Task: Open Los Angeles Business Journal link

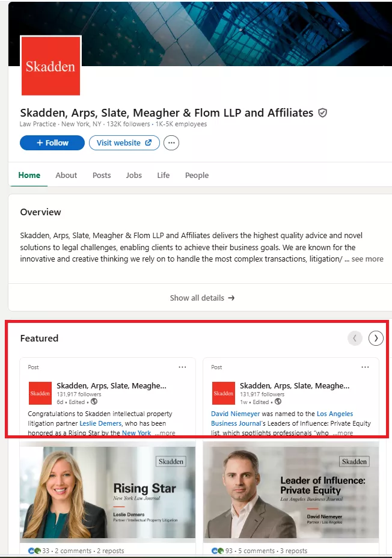Action: (282, 419)
